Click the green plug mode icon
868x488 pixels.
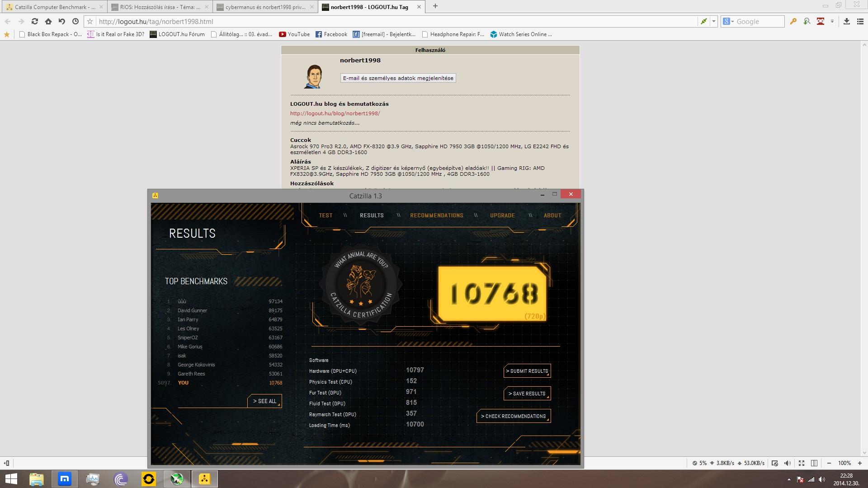click(x=704, y=21)
